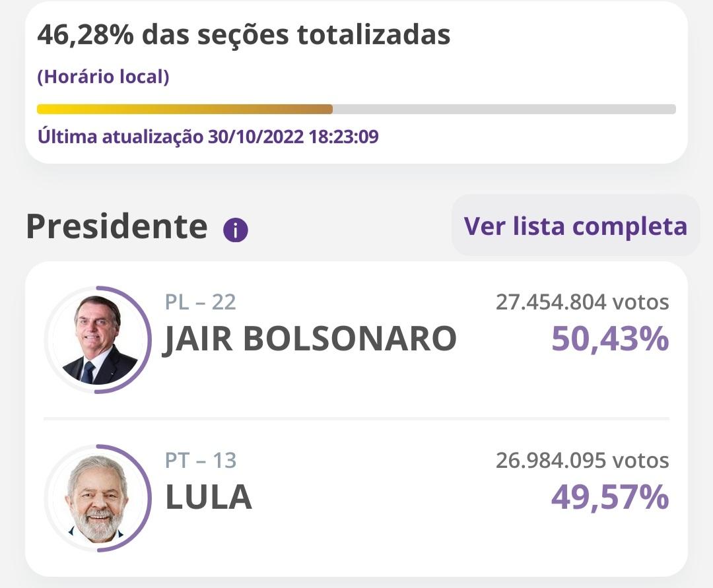
Task: Select Jair Bolsonaro's candidate photo
Action: 97,339
